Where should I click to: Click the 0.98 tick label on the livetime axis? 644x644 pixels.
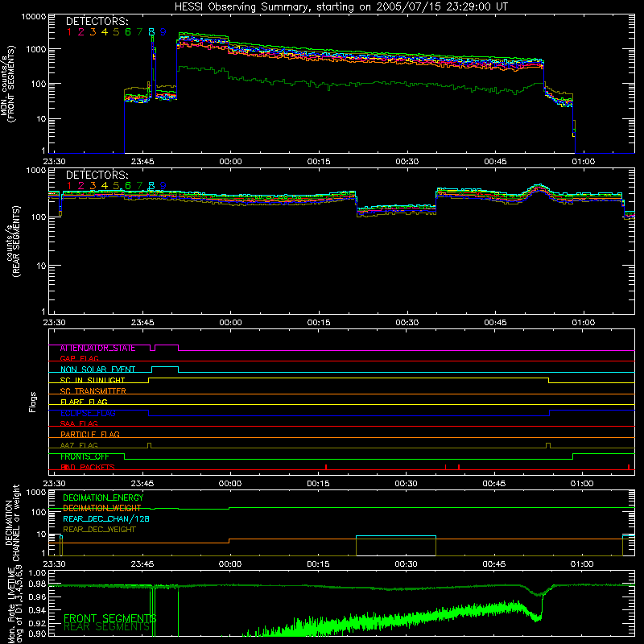pyautogui.click(x=37, y=584)
